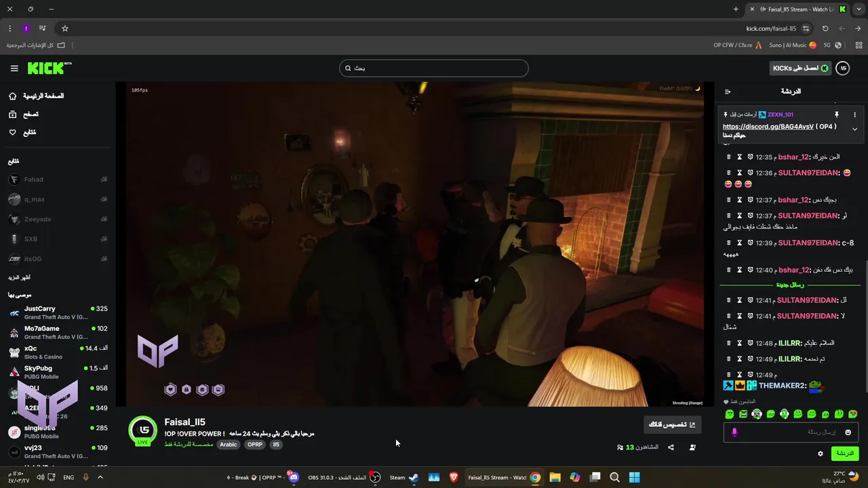The width and height of the screenshot is (868, 488).
Task: Open Discord from the taskbar
Action: coord(293,477)
